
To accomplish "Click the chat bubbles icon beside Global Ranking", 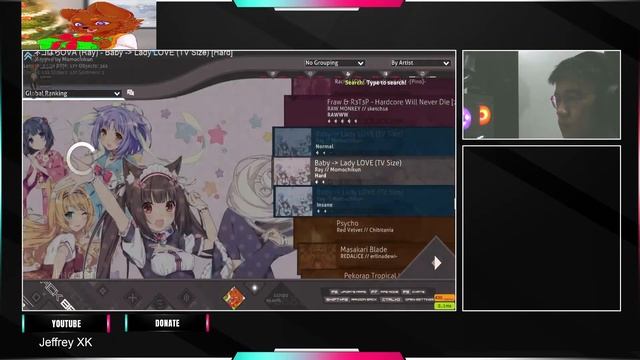I will tap(130, 93).
